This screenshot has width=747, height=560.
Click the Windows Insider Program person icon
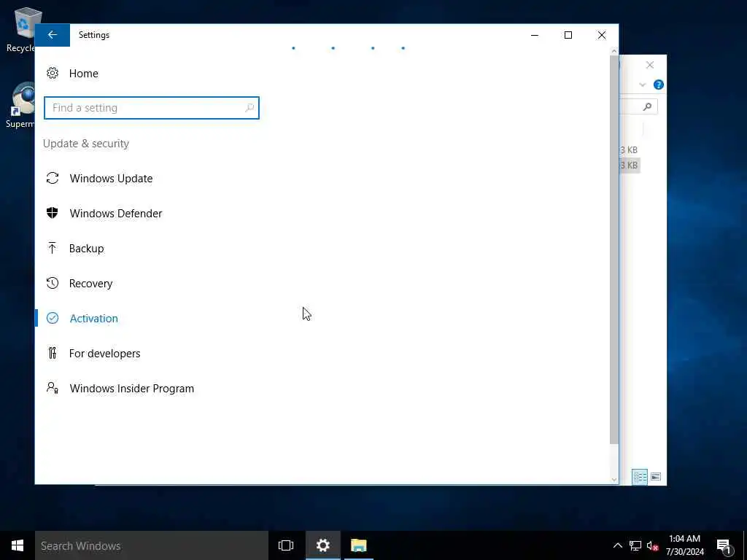tap(53, 388)
